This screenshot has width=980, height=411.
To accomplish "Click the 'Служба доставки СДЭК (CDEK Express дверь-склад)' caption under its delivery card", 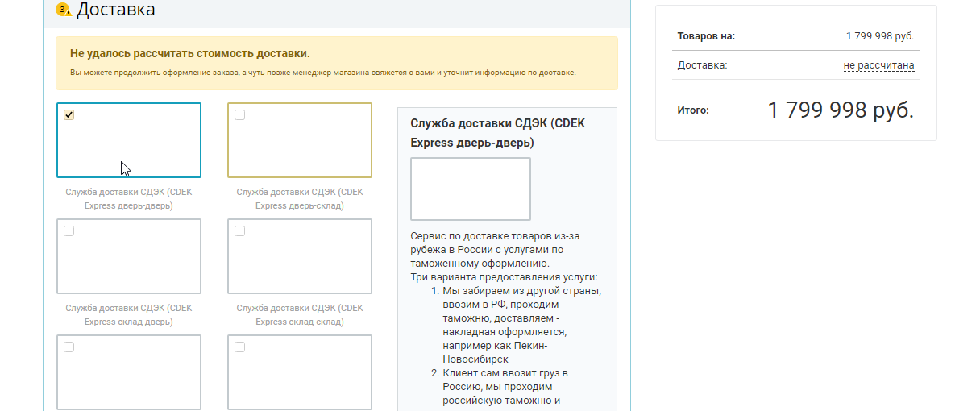I will 300,199.
